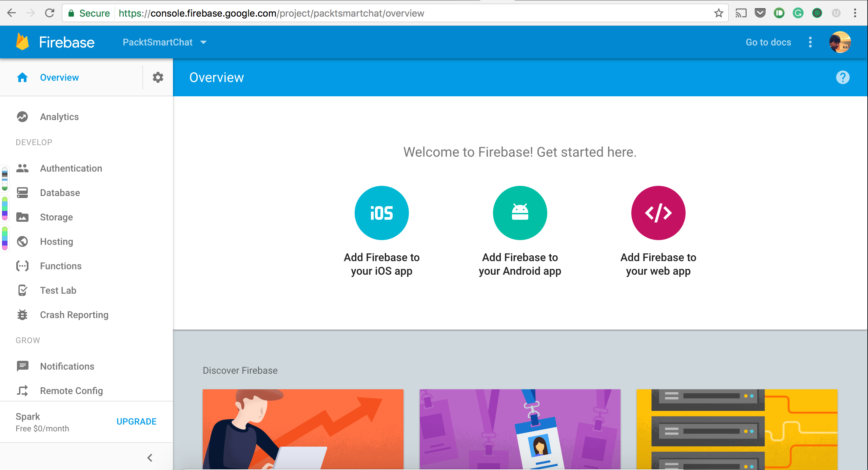The width and height of the screenshot is (868, 470).
Task: Toggle the Test Lab sidebar item
Action: pyautogui.click(x=58, y=290)
